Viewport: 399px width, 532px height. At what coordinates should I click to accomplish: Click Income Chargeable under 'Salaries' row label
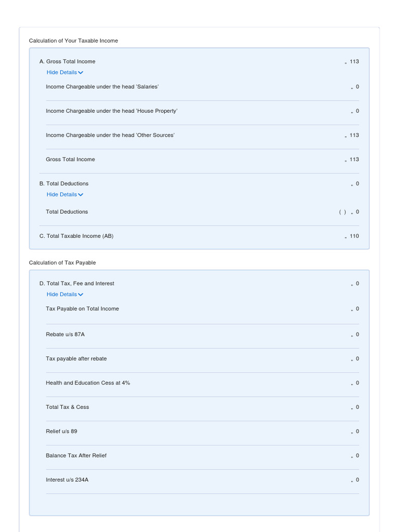pyautogui.click(x=102, y=87)
